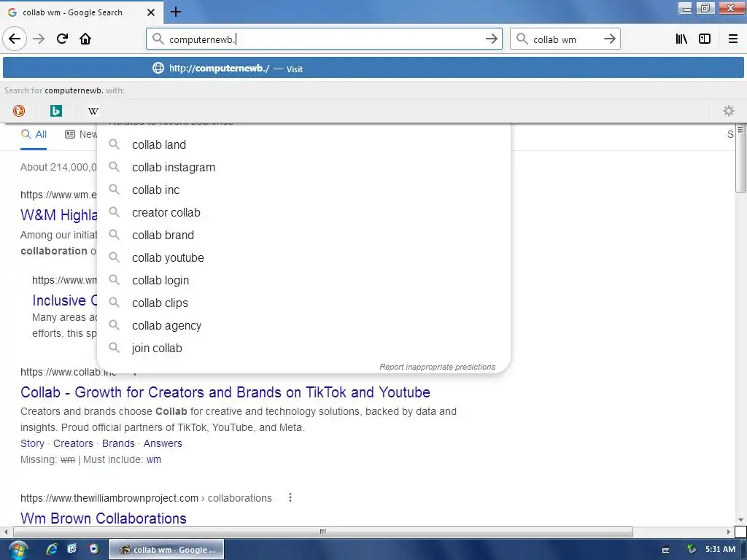Click the scroll down arrow
The width and height of the screenshot is (747, 560).
click(x=740, y=520)
